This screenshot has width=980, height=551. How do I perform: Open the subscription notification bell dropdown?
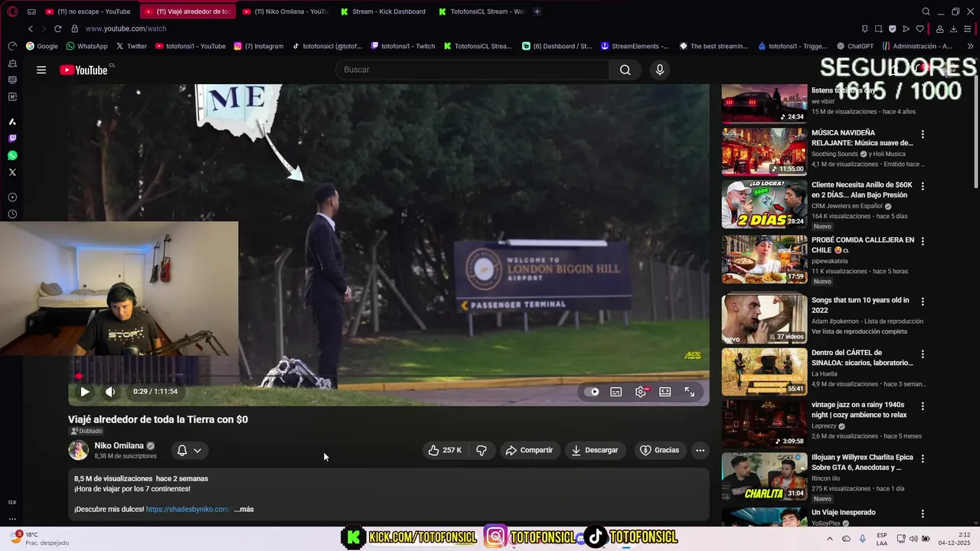click(189, 450)
